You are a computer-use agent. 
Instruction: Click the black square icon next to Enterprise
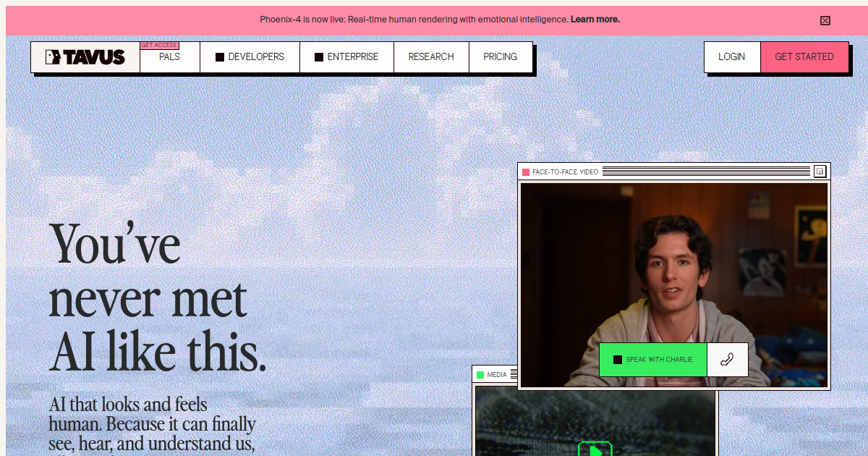coord(319,57)
